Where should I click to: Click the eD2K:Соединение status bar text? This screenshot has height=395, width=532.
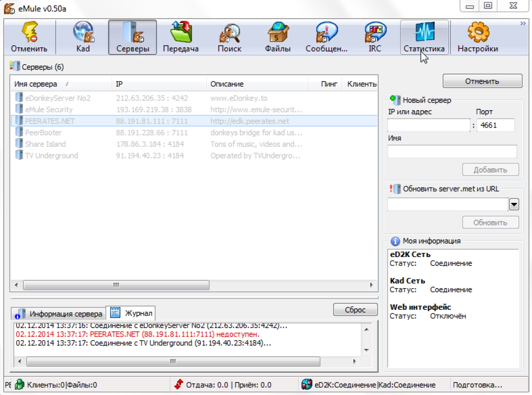[345, 385]
